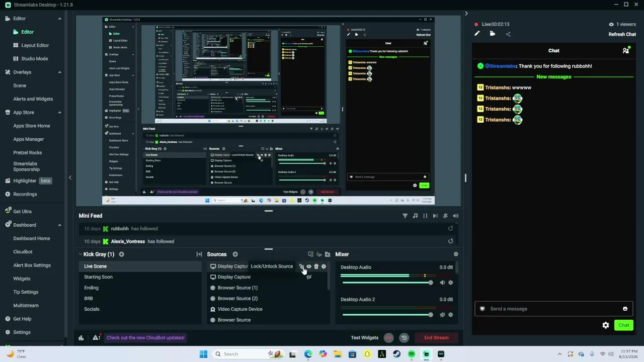Show the hidden second Display Capture source
The width and height of the screenshot is (644, 362).
(x=309, y=277)
